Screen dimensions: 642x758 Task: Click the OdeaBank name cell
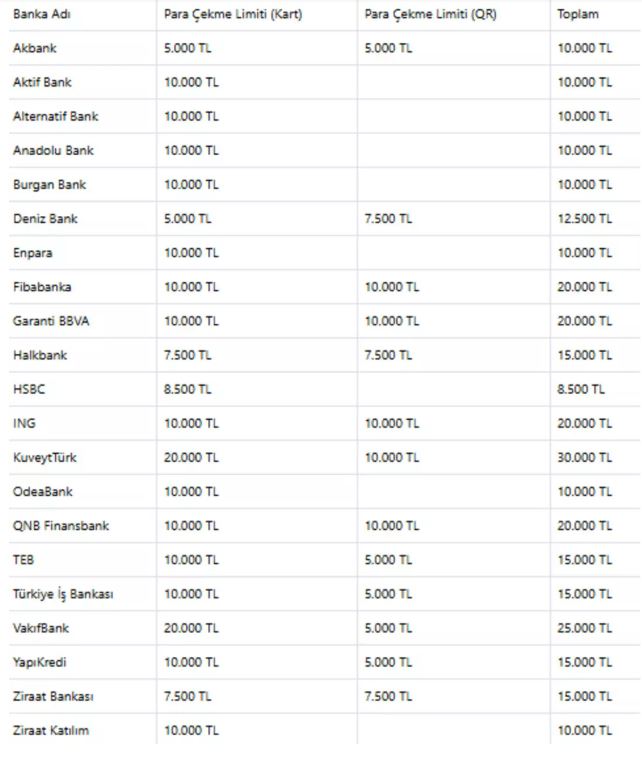[43, 492]
